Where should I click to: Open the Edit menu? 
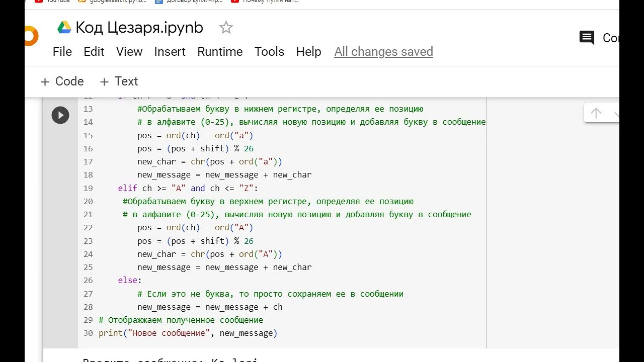pyautogui.click(x=94, y=52)
